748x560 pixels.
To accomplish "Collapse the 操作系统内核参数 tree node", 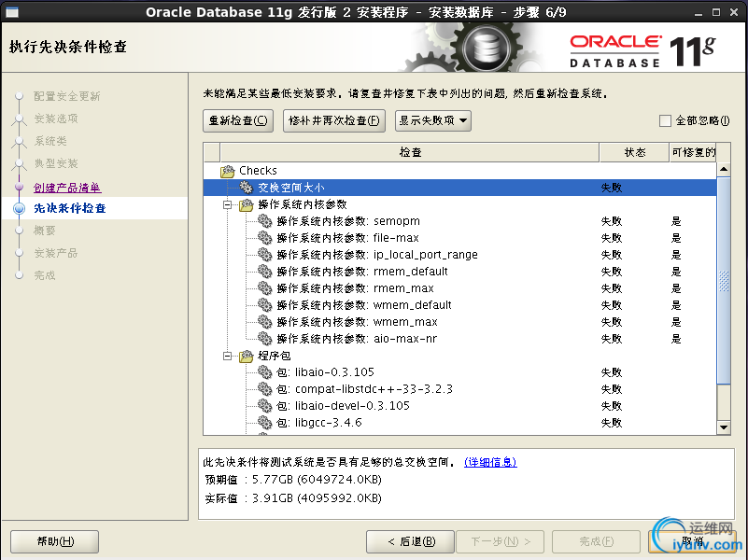I will (x=228, y=205).
